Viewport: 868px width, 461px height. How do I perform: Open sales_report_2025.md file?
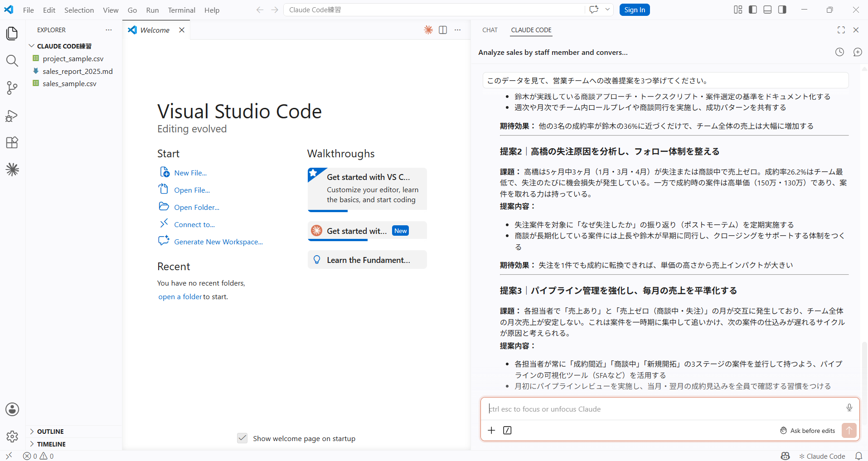coord(78,71)
